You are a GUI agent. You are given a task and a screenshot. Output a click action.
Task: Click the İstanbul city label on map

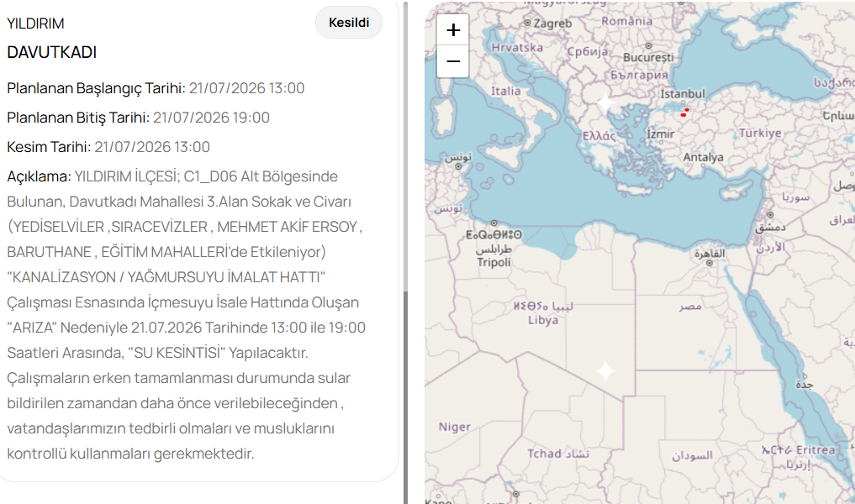[683, 94]
